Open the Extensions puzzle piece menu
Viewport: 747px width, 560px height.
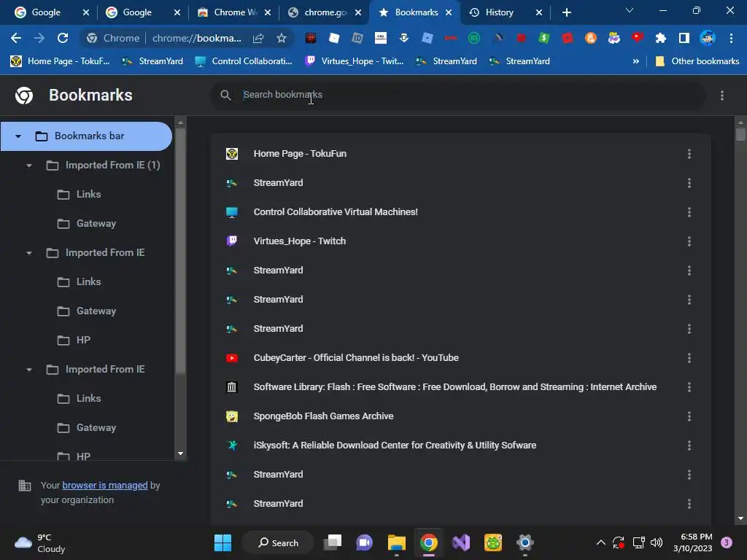660,38
